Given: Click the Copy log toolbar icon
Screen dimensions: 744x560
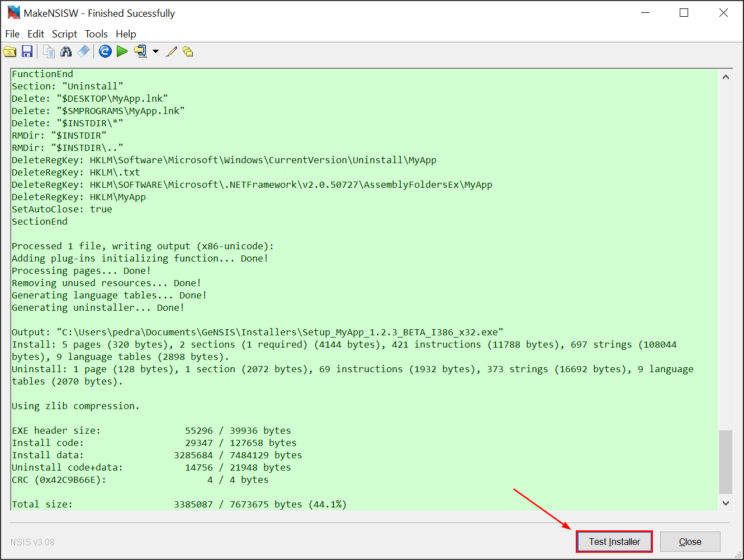Looking at the screenshot, I should tap(49, 51).
